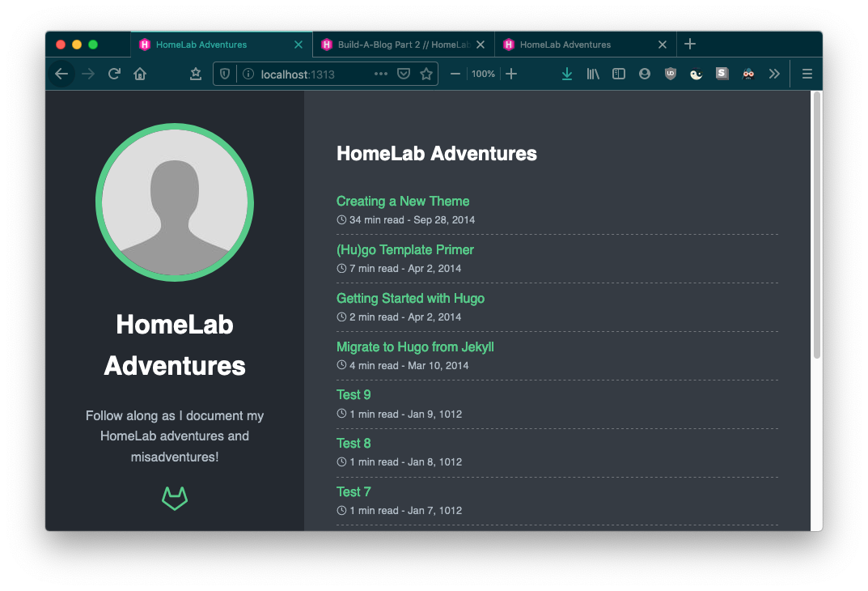Toggle the browser sidebar view
Viewport: 868px width, 591px height.
pos(619,74)
